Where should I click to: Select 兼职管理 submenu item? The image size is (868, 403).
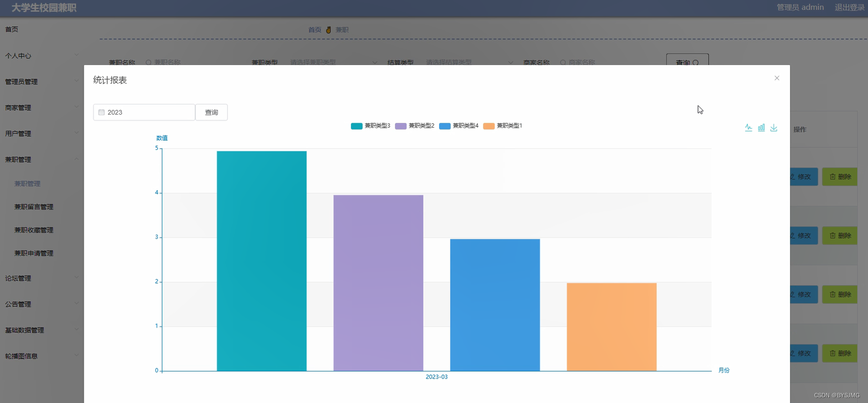[x=27, y=183]
